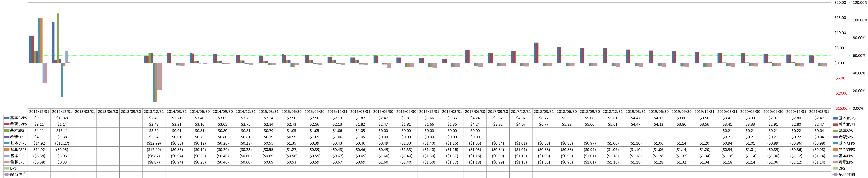Click the ($1.27) 希釈CFPS cell
Screen dimensions: 868x178
[291, 150]
